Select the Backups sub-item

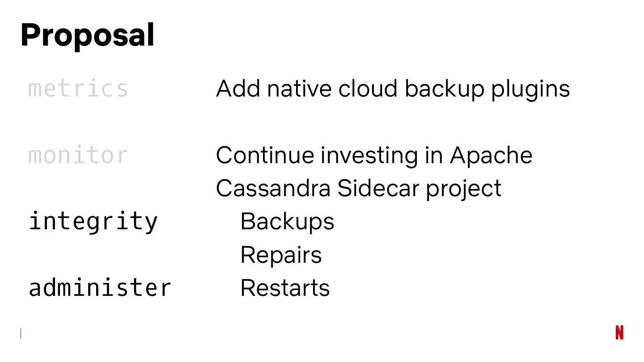[287, 221]
